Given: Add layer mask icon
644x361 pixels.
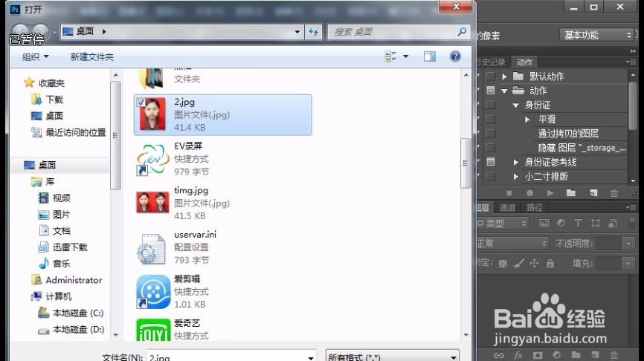Looking at the screenshot, I should (x=538, y=355).
